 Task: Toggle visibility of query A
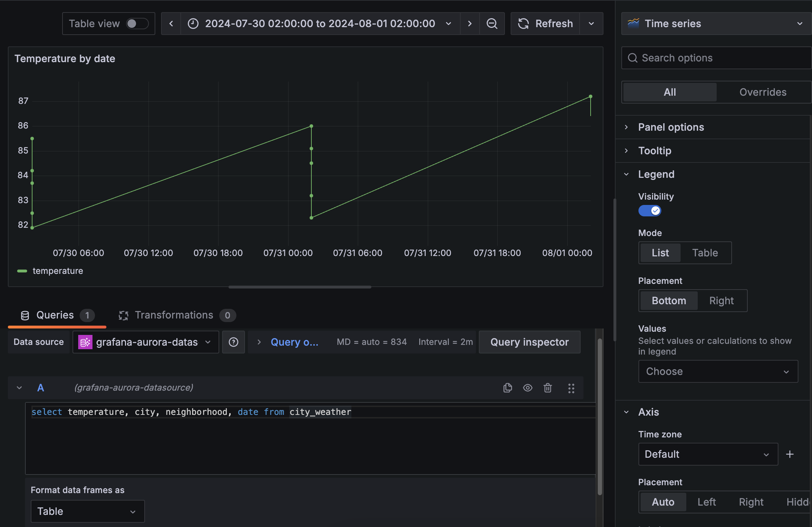click(527, 388)
